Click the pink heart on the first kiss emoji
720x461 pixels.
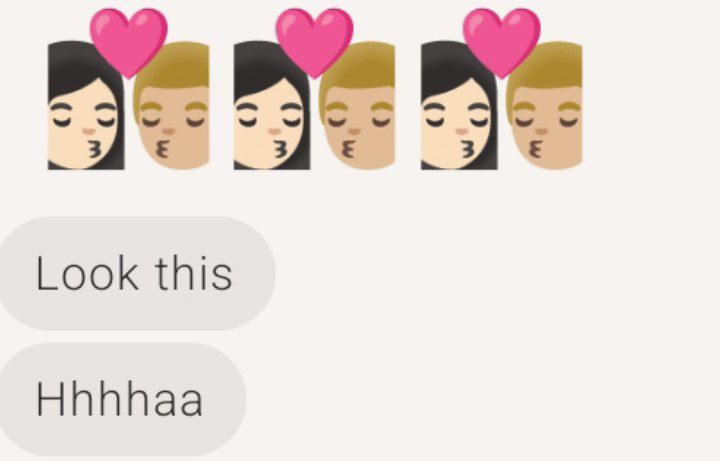click(x=129, y=42)
